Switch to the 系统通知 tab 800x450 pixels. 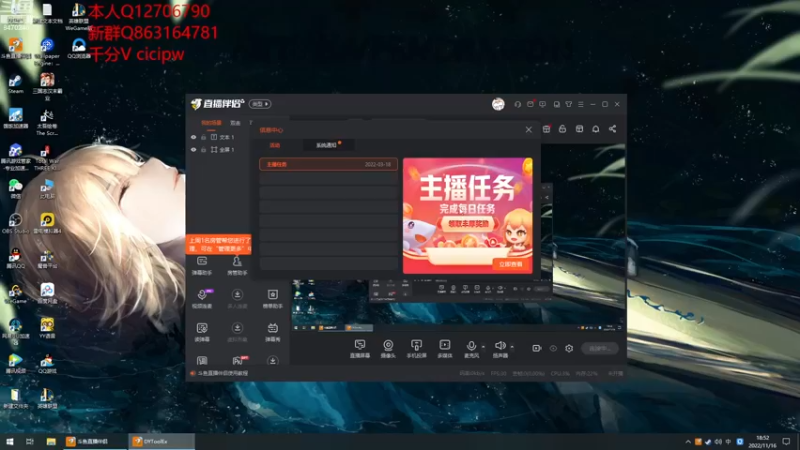(326, 145)
